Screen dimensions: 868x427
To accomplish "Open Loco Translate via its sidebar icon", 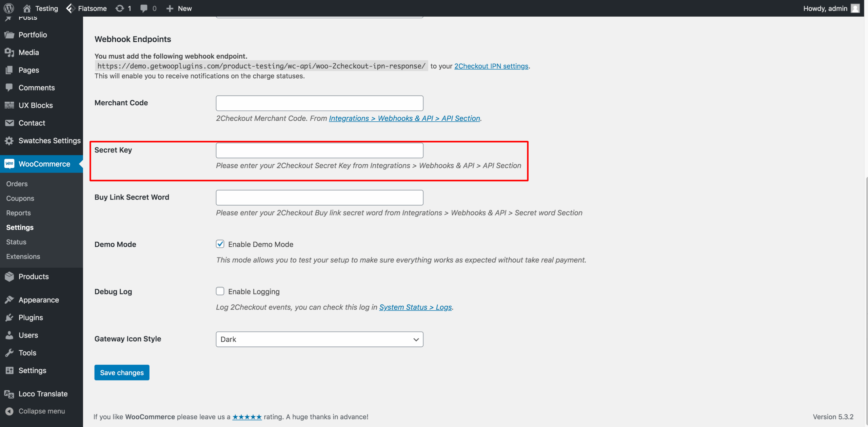I will (9, 393).
